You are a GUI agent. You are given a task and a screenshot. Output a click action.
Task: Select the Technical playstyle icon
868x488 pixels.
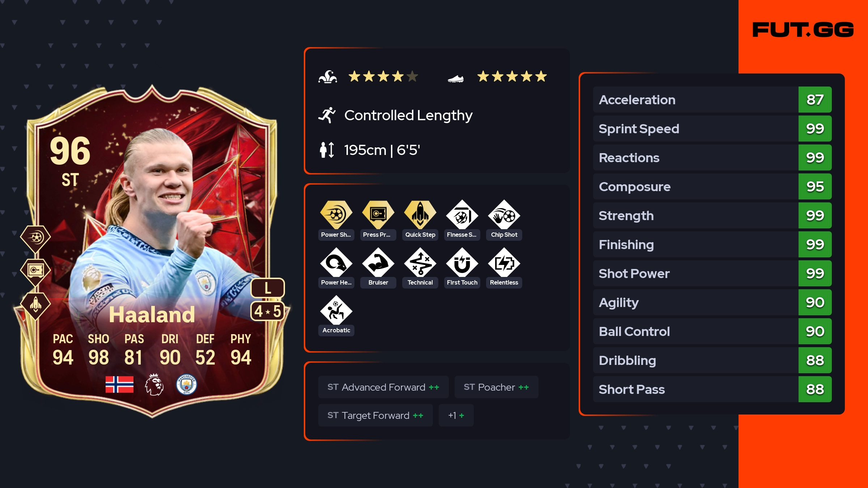(x=420, y=263)
